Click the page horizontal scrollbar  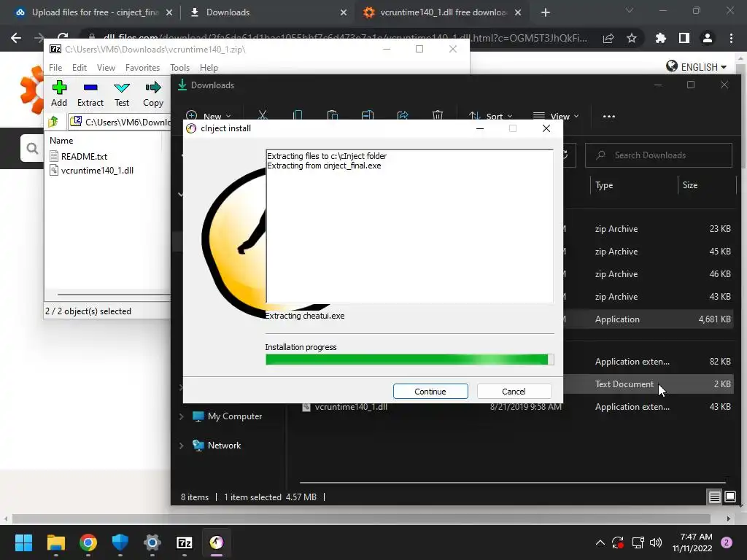pyautogui.click(x=361, y=518)
